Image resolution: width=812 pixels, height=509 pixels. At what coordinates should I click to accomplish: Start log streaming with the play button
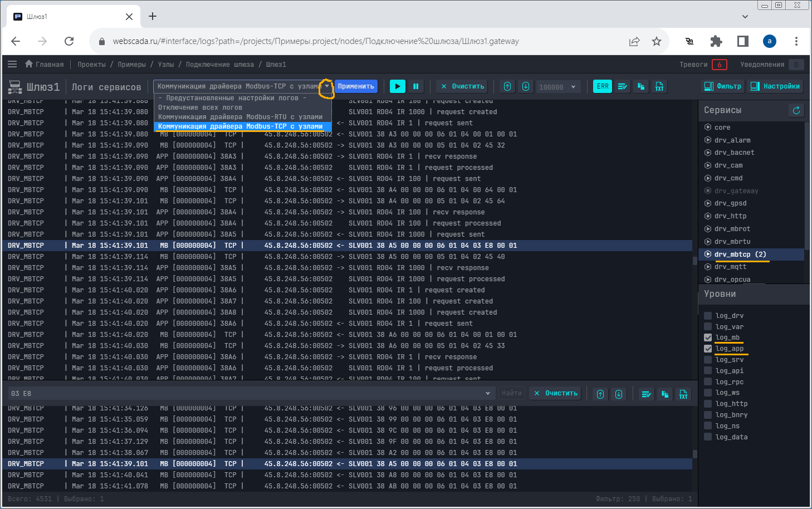[397, 86]
